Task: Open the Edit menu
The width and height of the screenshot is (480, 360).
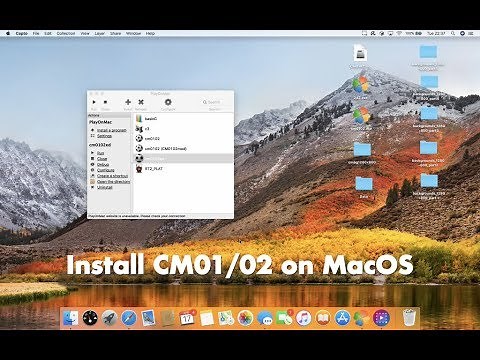Action: click(48, 33)
